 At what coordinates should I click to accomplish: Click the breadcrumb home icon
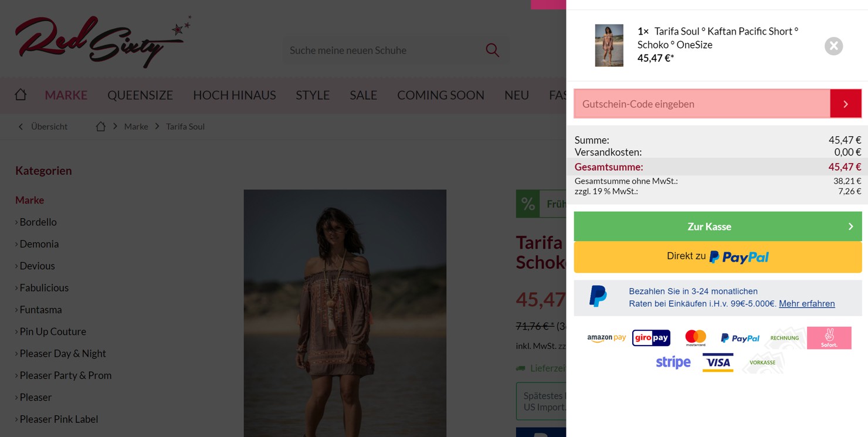pos(101,126)
